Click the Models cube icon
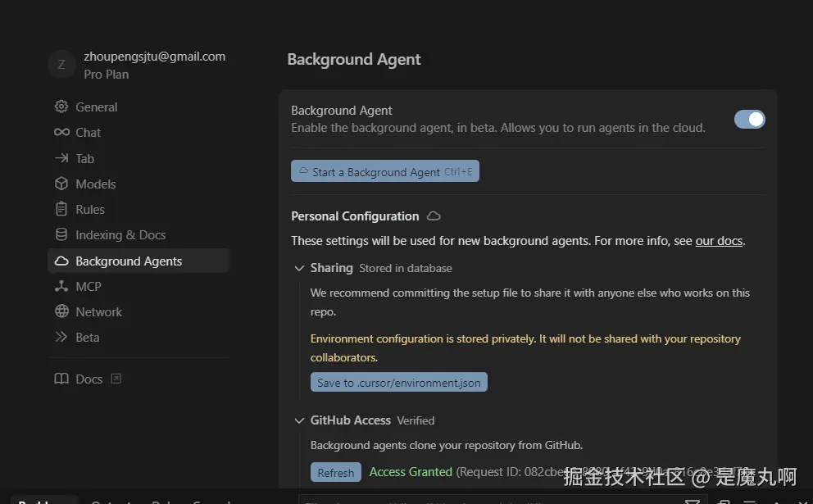813x504 pixels. coord(61,184)
